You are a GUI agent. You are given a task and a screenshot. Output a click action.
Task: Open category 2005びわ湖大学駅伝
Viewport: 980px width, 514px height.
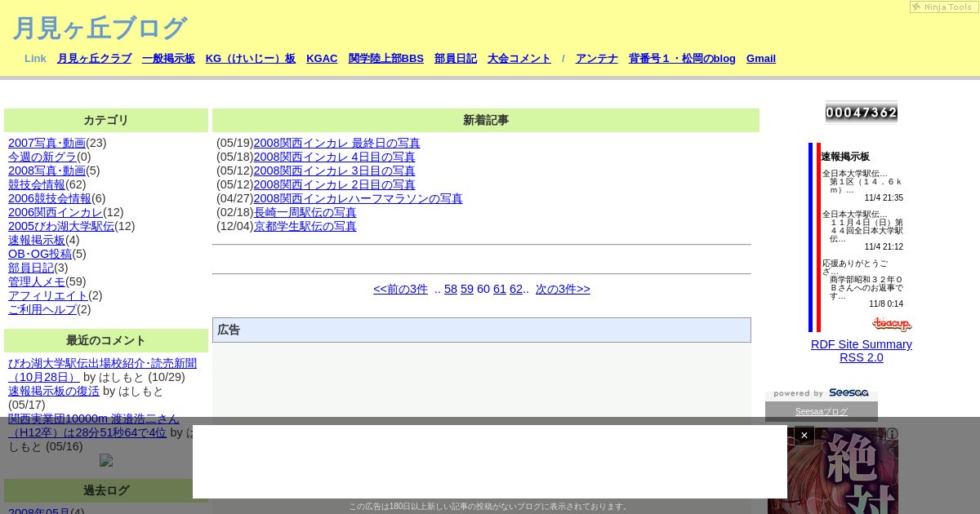(61, 226)
